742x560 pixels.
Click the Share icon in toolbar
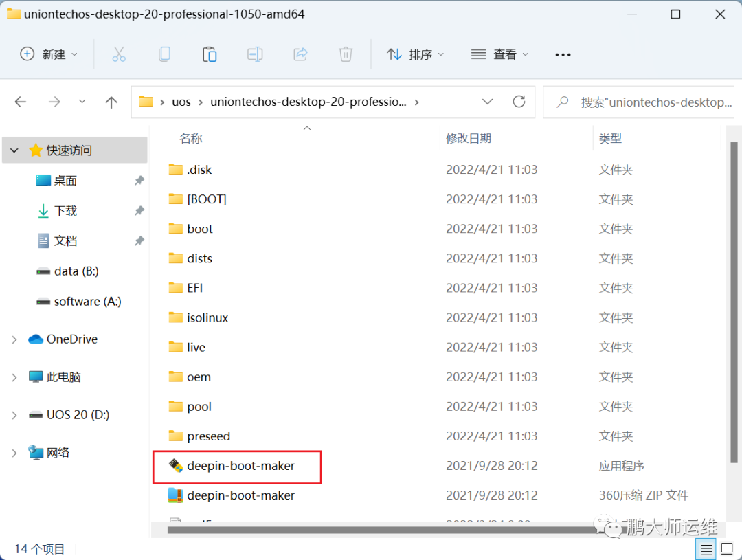[300, 54]
